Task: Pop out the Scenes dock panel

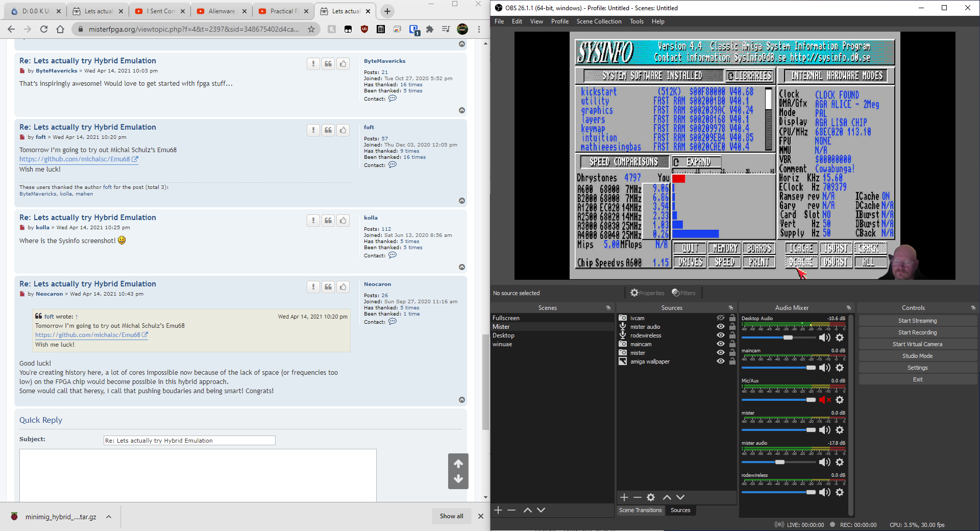Action: point(608,308)
